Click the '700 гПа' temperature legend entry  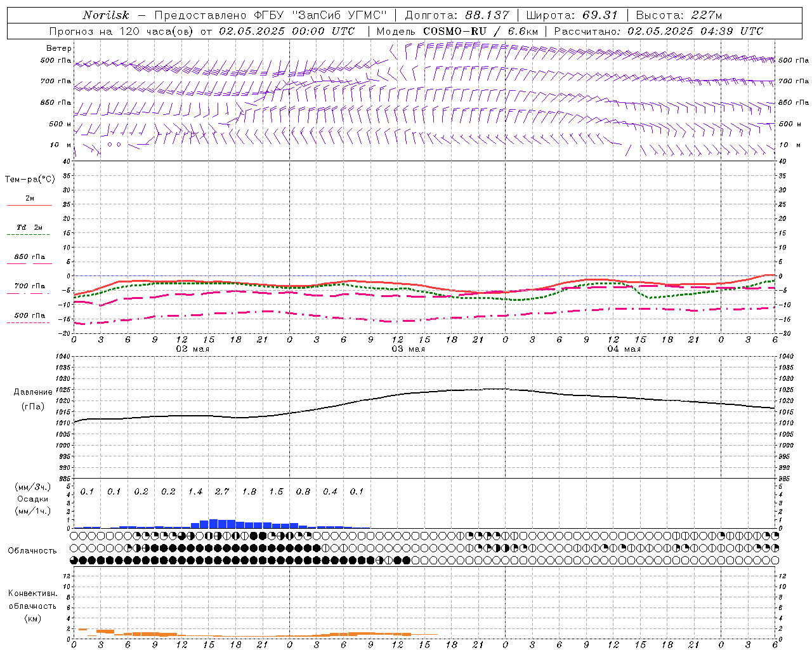pos(30,286)
